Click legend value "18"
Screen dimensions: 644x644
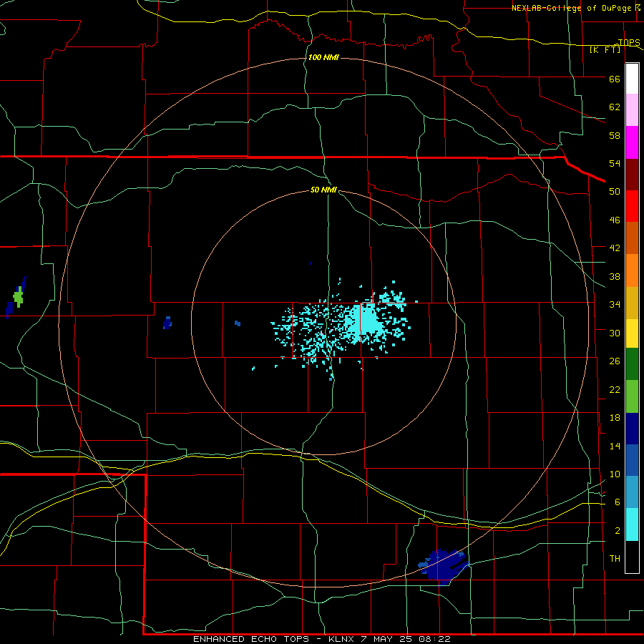pos(615,418)
